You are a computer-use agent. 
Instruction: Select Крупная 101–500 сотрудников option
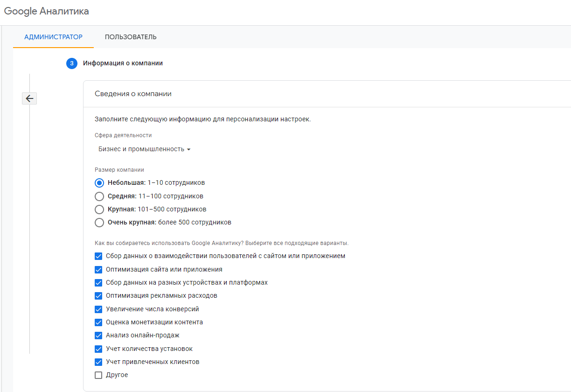coord(99,209)
